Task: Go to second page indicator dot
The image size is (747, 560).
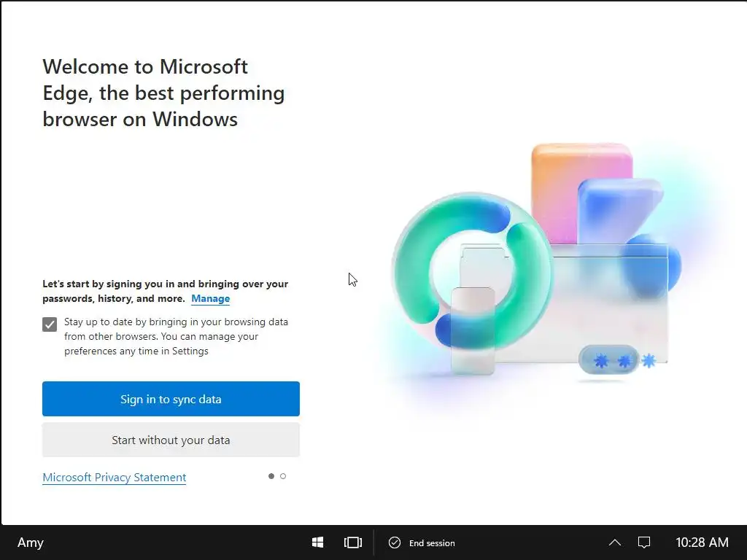Action: (283, 476)
